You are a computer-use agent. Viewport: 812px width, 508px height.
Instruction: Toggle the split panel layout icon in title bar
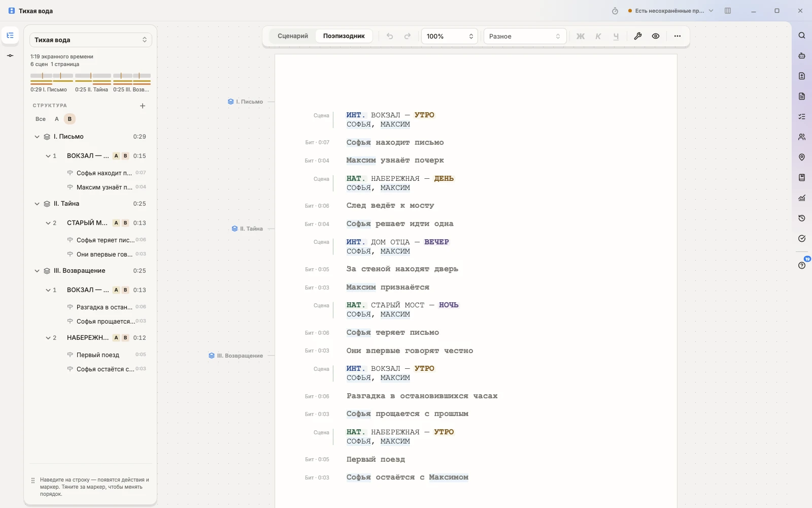pos(728,11)
